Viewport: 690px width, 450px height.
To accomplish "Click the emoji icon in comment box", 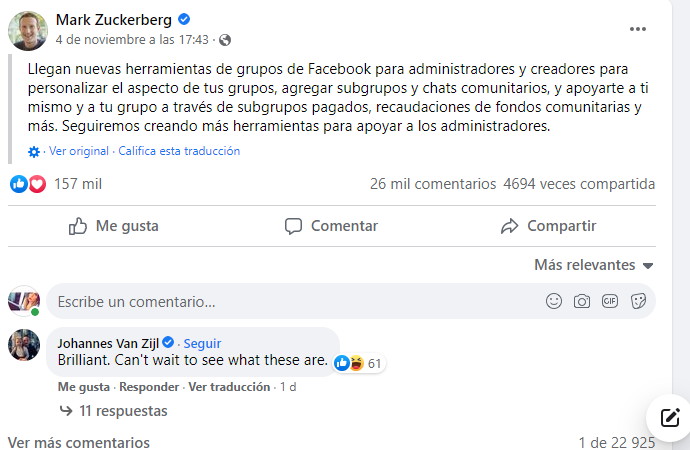I will tap(553, 301).
